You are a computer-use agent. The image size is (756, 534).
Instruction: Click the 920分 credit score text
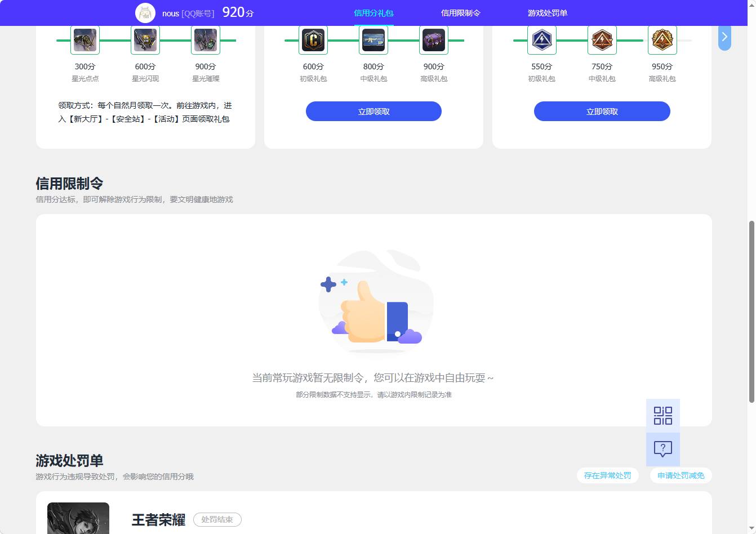[238, 12]
